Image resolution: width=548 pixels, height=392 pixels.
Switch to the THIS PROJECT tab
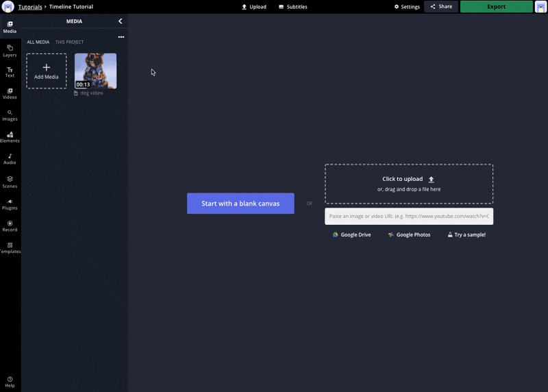pos(69,42)
